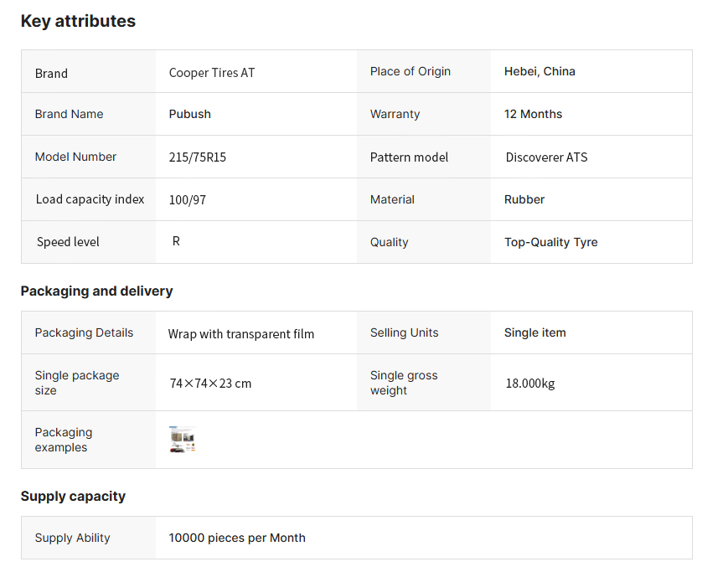
Task: Click the Top-Quality Tyre value
Action: tap(550, 242)
